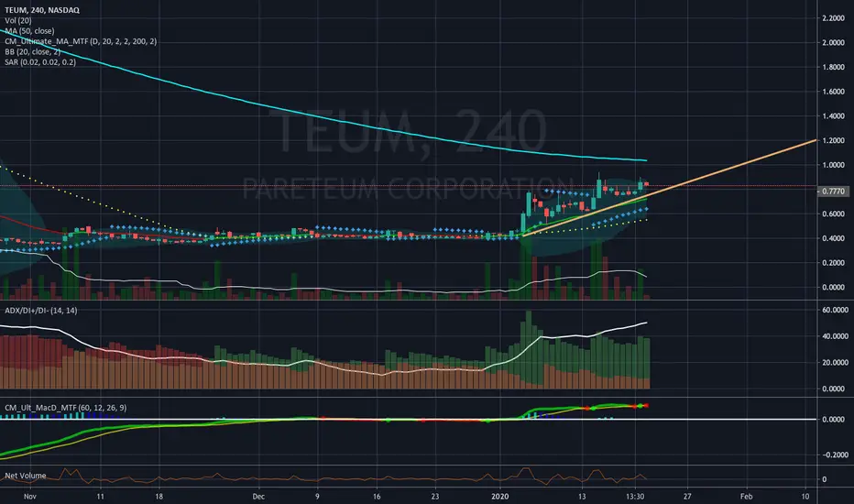Screen dimensions: 854x504
Task: Click the 11 date on time axis
Action: click(100, 497)
